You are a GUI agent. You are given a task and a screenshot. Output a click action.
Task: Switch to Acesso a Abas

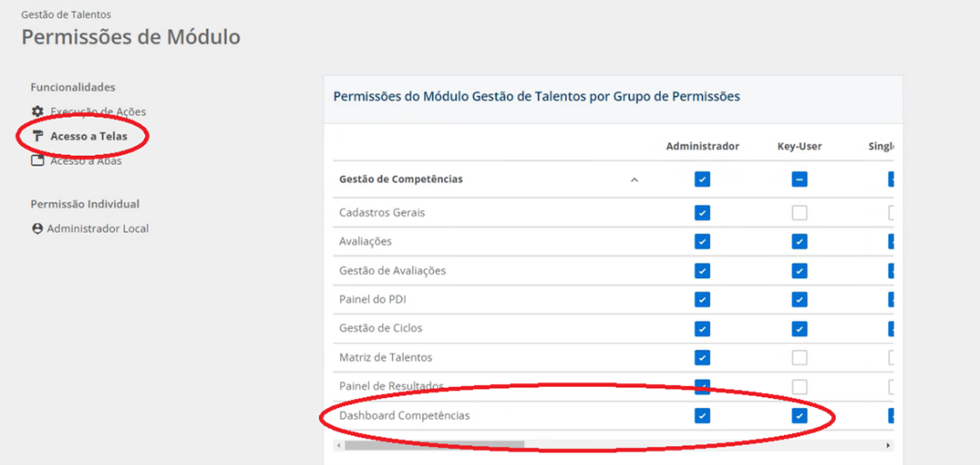86,161
